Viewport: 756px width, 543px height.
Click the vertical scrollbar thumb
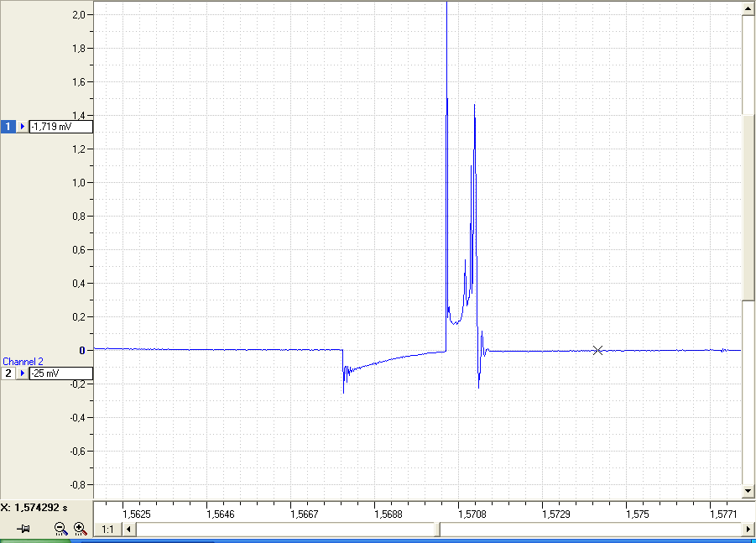[x=748, y=207]
